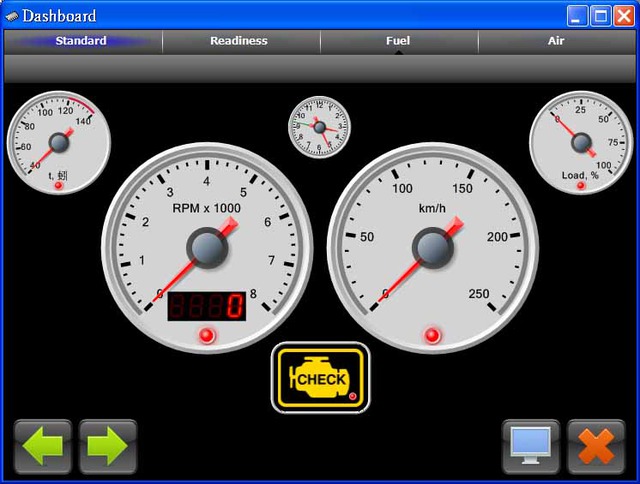Go to next page with right arrow

point(108,446)
